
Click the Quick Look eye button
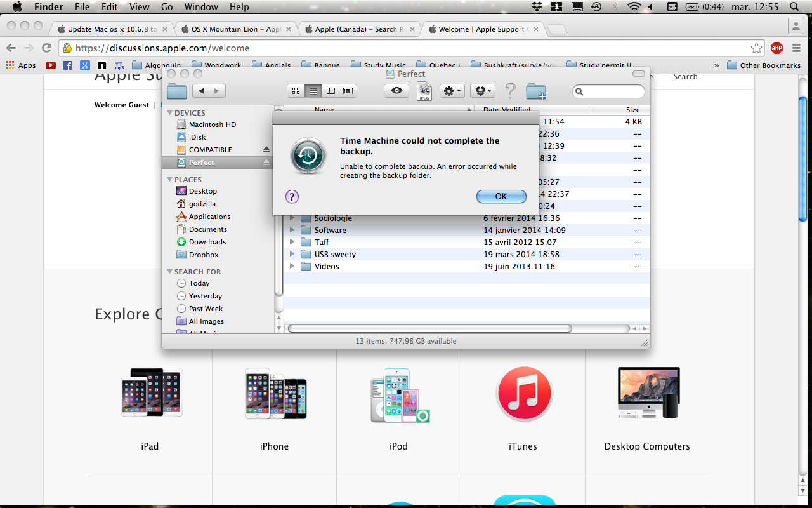pos(396,91)
